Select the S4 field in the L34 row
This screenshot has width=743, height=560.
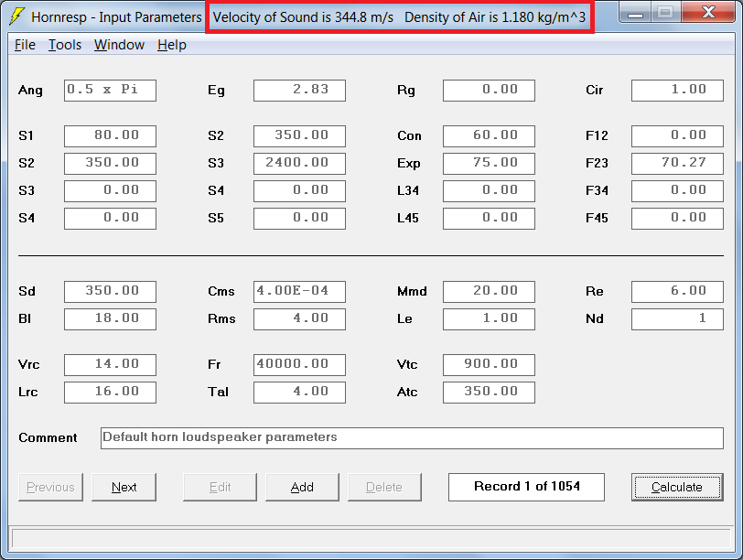(x=299, y=191)
